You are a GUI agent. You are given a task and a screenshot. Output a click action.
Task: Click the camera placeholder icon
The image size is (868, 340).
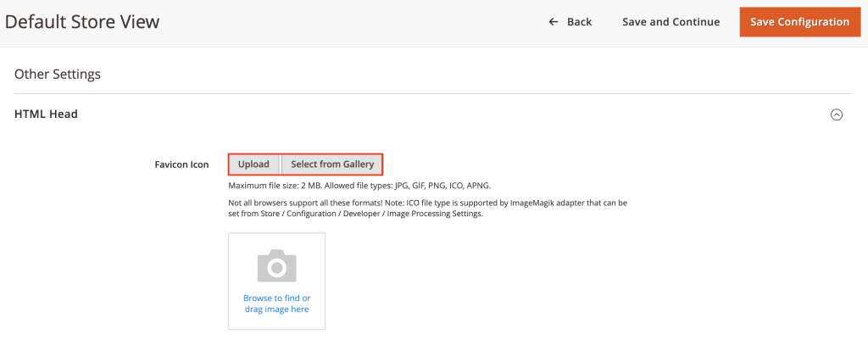pos(276,265)
